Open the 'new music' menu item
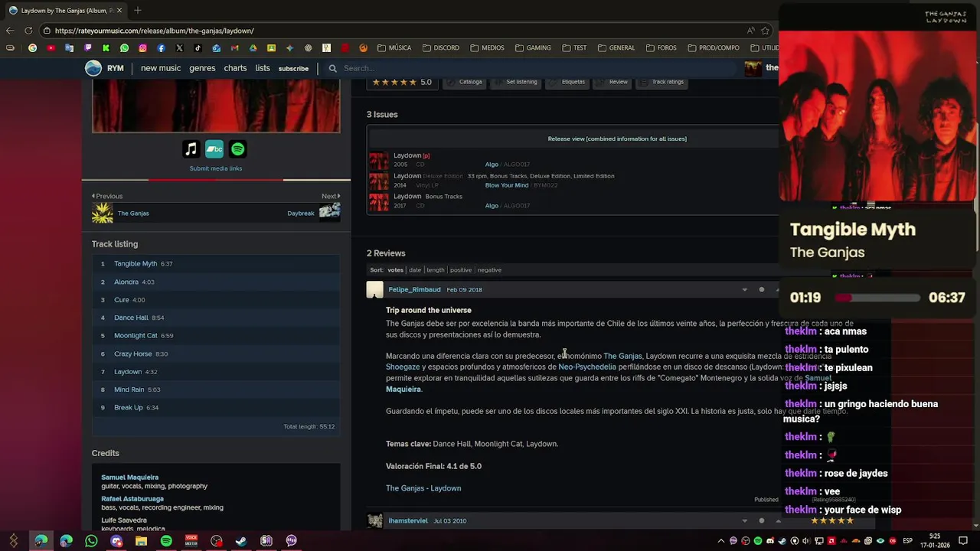The image size is (980, 551). pyautogui.click(x=161, y=68)
